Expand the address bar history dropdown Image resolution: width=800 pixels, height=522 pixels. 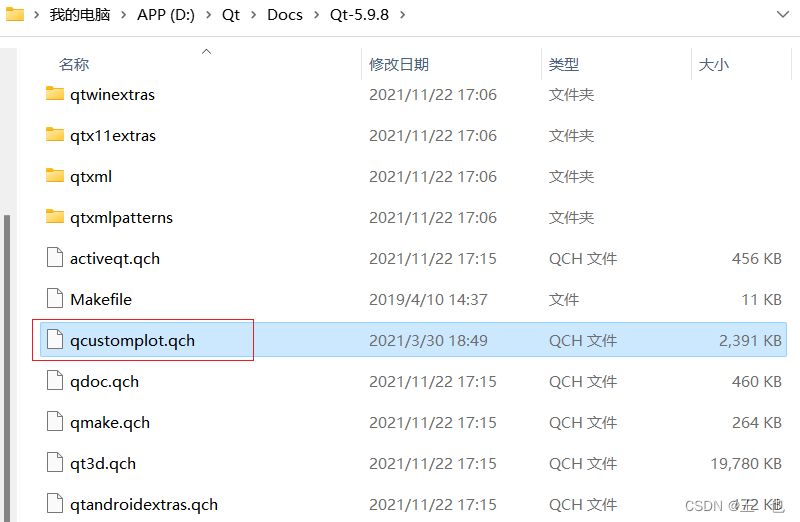(783, 14)
